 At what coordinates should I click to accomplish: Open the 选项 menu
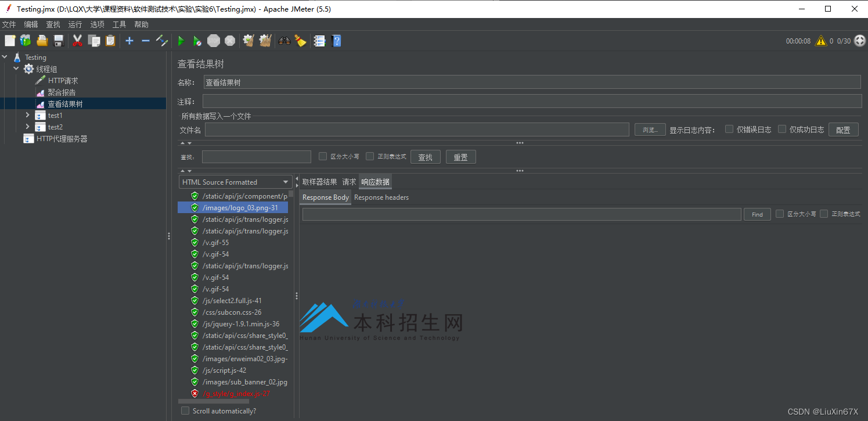point(97,24)
